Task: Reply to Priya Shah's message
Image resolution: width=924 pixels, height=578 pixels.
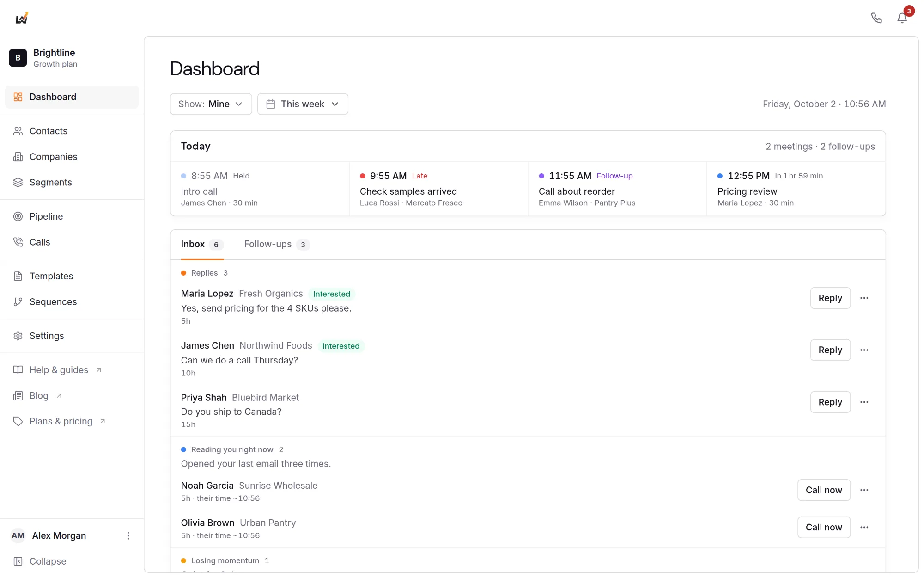Action: pos(830,402)
